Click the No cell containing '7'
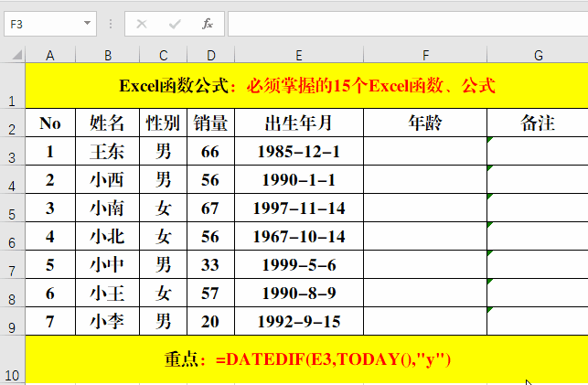Image resolution: width=588 pixels, height=385 pixels. point(50,321)
